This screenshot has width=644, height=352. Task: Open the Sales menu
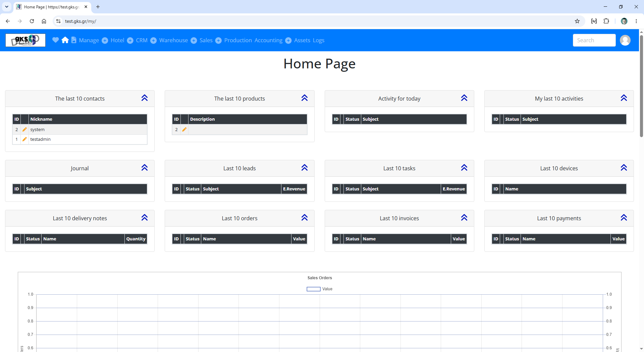click(206, 40)
